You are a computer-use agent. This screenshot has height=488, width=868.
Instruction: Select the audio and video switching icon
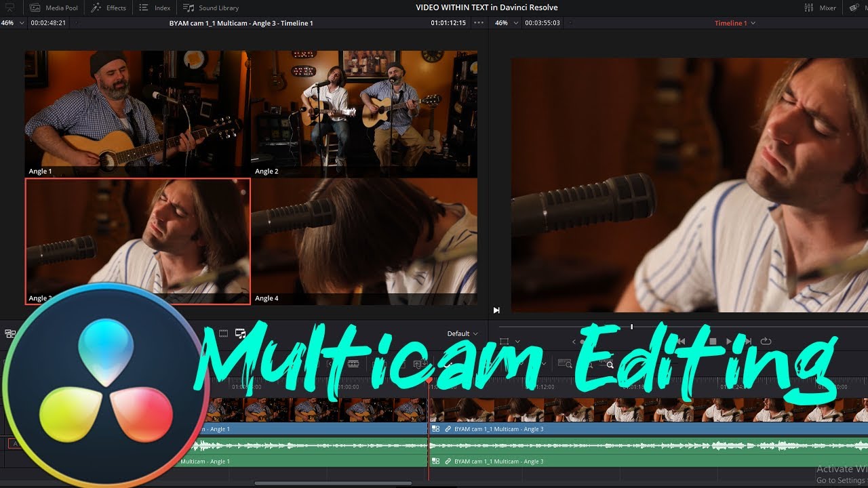coord(240,333)
